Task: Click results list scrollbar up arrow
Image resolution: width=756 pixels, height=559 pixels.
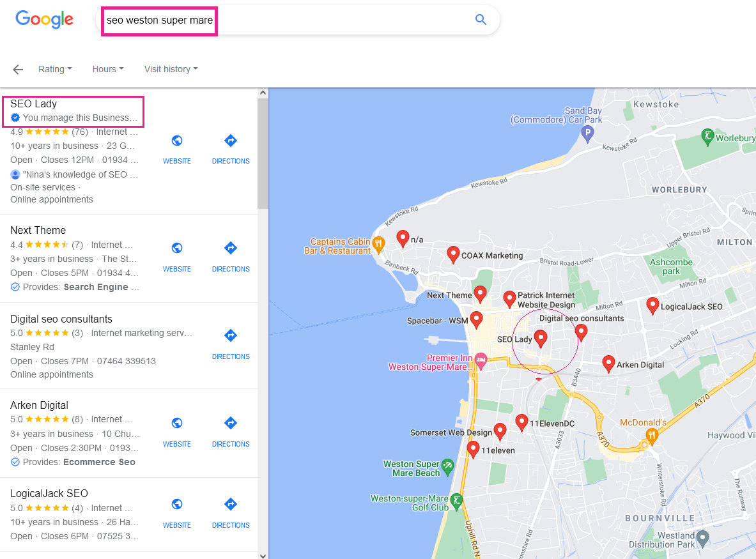Action: pos(263,93)
